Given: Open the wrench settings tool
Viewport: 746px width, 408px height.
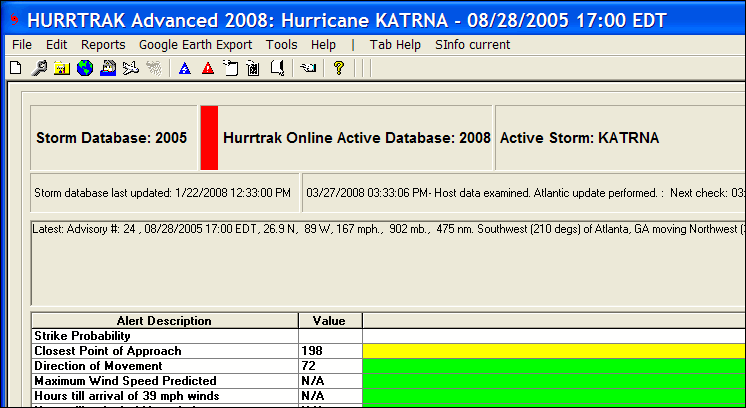Looking at the screenshot, I should click(x=38, y=68).
